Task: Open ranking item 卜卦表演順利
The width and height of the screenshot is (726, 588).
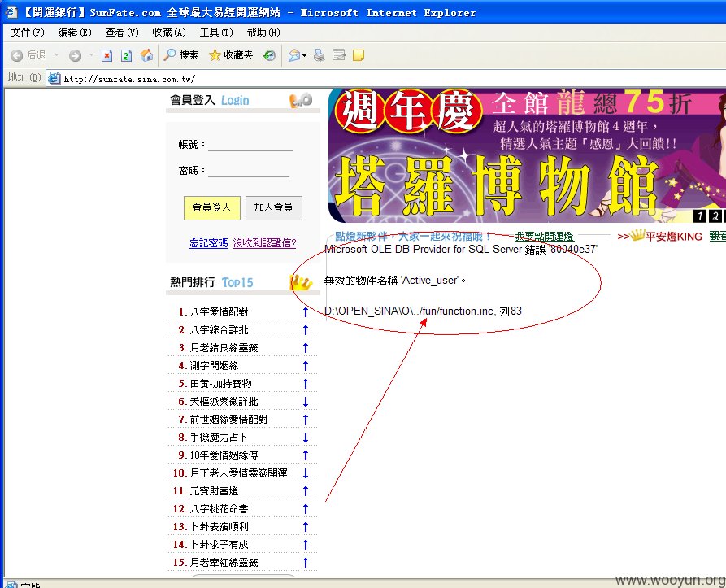Action: pos(219,527)
